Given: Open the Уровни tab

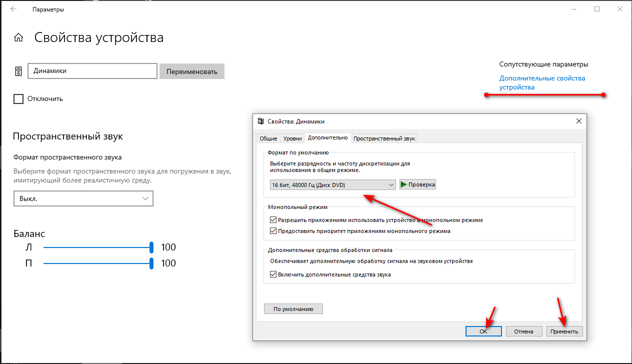Looking at the screenshot, I should click(292, 138).
